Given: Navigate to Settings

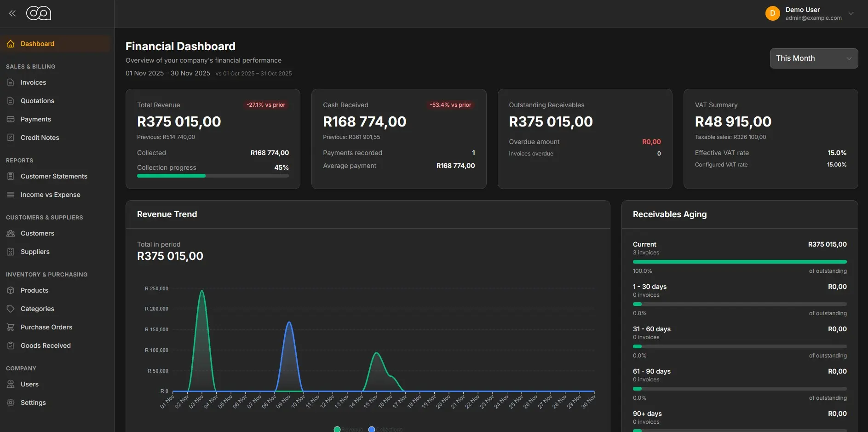Looking at the screenshot, I should pos(33,402).
